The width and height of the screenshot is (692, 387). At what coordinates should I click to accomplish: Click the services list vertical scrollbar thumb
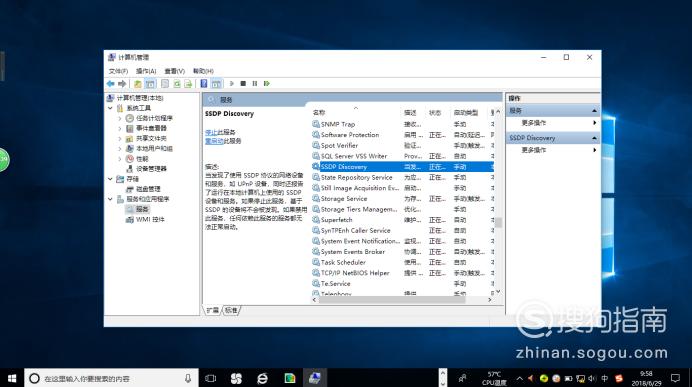tap(498, 222)
